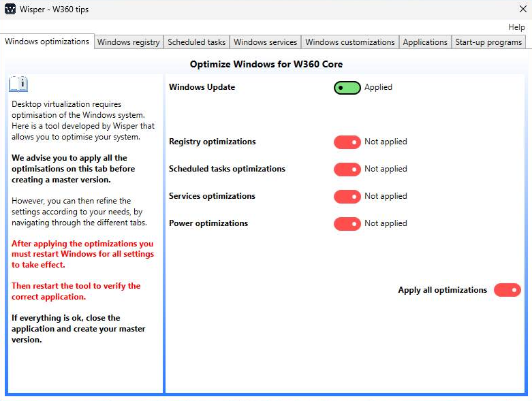Click 'Then restart the tool' red text

pyautogui.click(x=76, y=291)
